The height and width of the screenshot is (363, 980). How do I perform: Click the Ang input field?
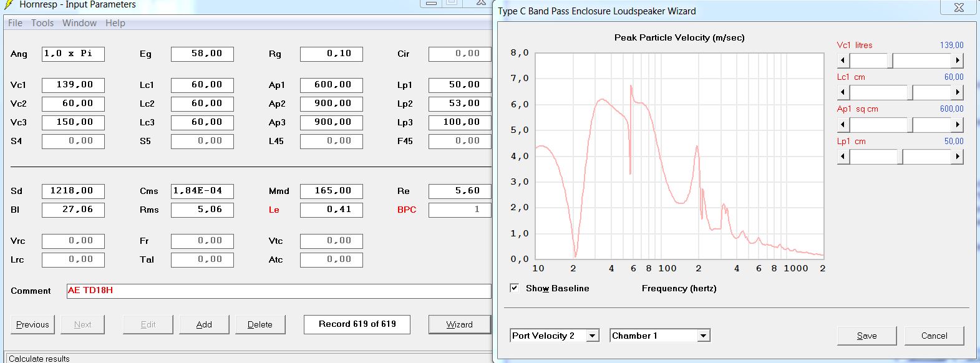point(73,54)
